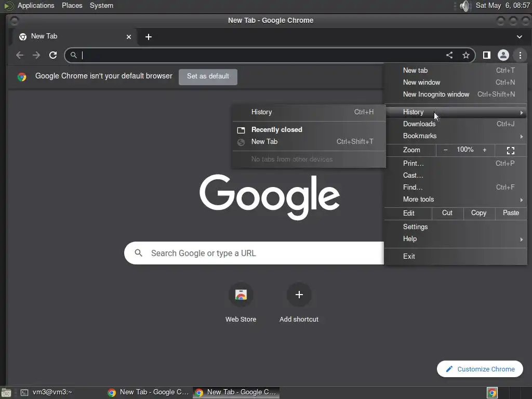Click Paste in the Edit row

[x=511, y=212]
